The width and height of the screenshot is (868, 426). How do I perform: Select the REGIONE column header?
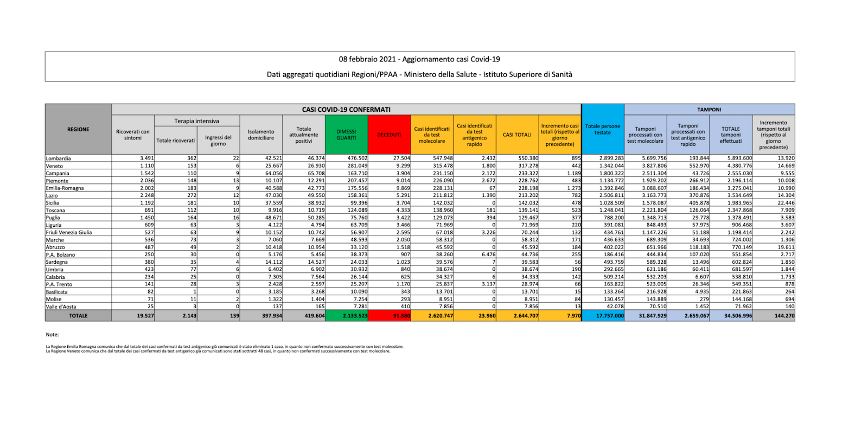pyautogui.click(x=78, y=129)
